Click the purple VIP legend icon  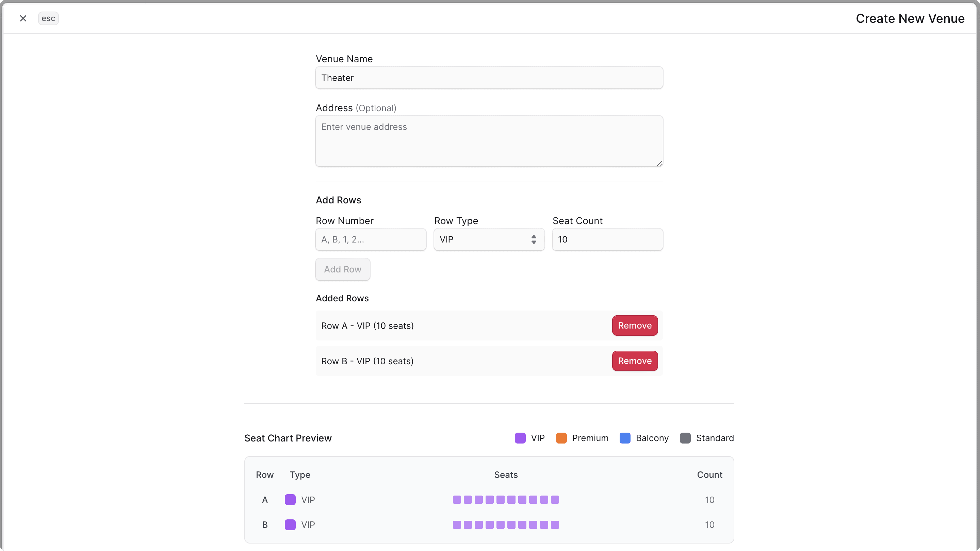[520, 438]
